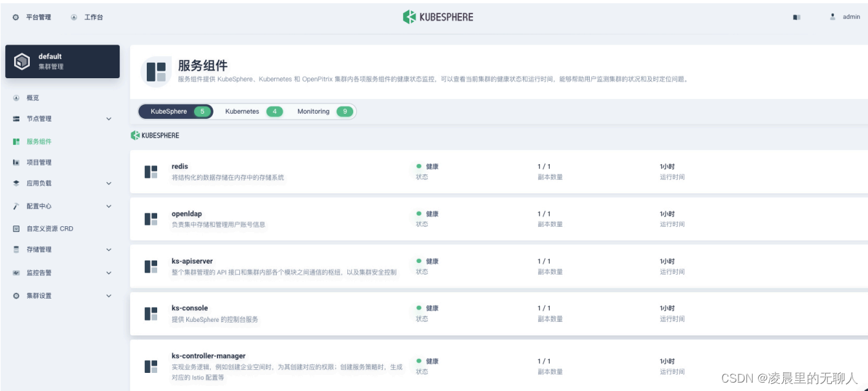Open 平台管理 in top bar
Screen dimensions: 868x391
point(38,17)
